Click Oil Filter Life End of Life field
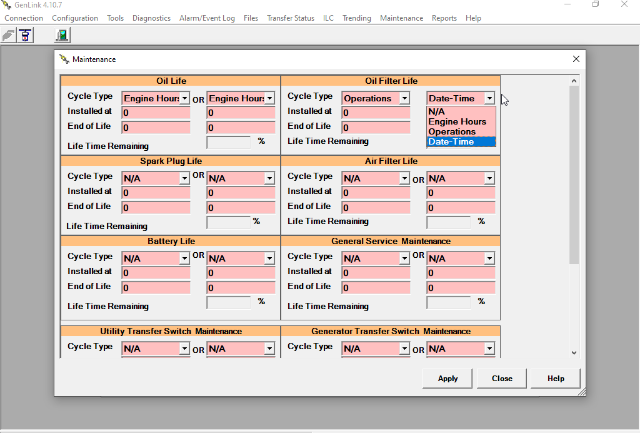Viewport: 640px width, 433px height. [x=376, y=128]
